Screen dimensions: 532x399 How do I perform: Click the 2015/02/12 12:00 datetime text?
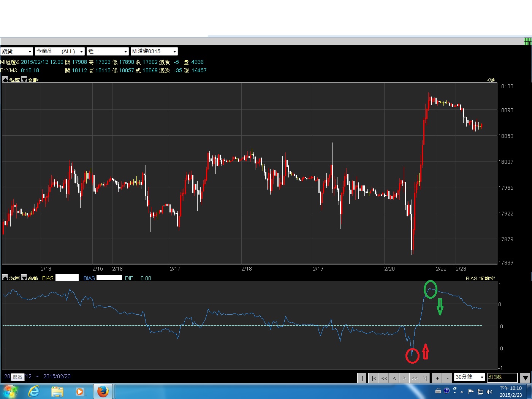tap(42, 62)
